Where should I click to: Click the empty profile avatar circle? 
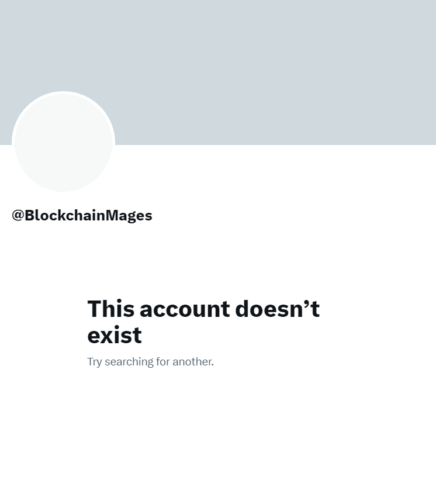click(x=63, y=141)
